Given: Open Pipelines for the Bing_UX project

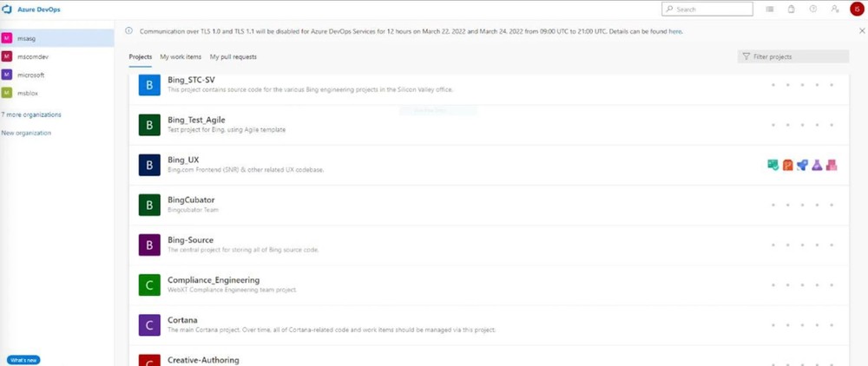Looking at the screenshot, I should [802, 165].
